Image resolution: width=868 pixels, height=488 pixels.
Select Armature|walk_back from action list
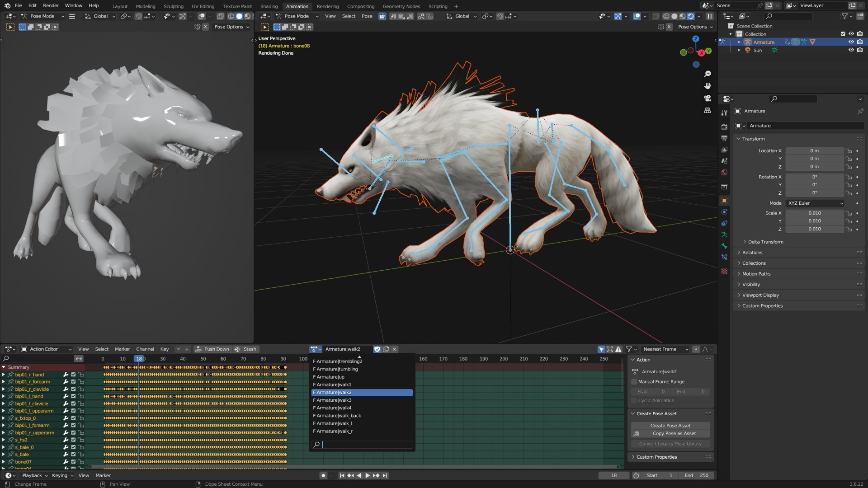(x=362, y=416)
